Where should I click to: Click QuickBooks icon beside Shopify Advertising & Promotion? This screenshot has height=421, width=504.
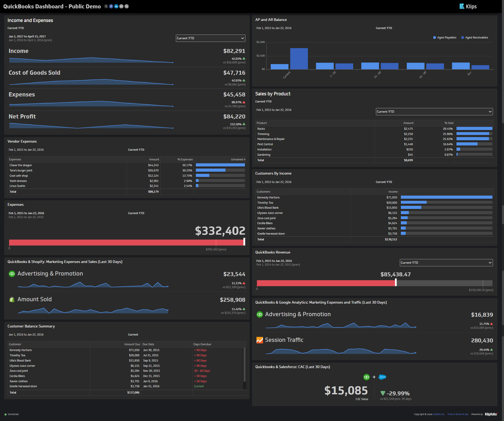12,274
